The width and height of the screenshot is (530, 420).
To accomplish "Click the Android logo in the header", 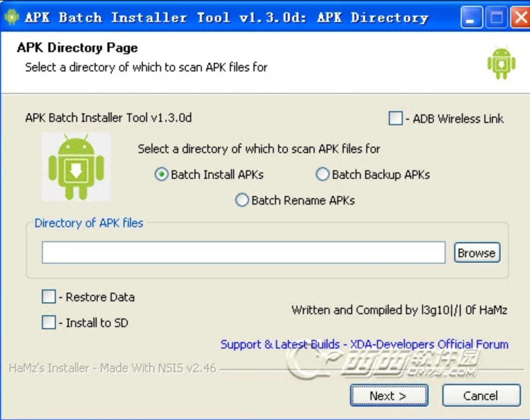I will [x=501, y=63].
